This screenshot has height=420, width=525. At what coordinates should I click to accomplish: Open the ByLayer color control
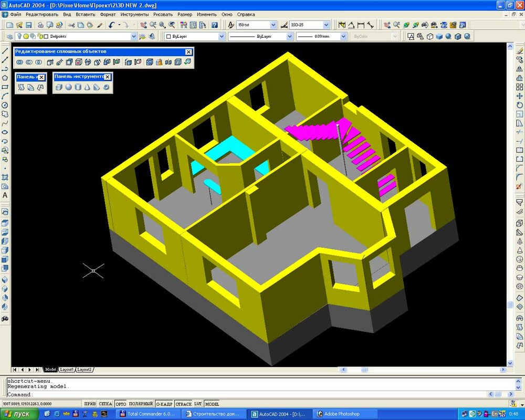[194, 36]
